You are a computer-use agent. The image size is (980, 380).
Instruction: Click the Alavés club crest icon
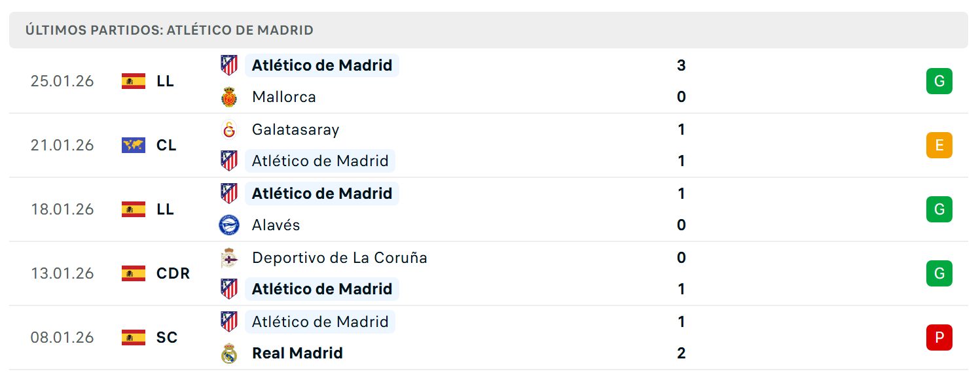pos(229,225)
